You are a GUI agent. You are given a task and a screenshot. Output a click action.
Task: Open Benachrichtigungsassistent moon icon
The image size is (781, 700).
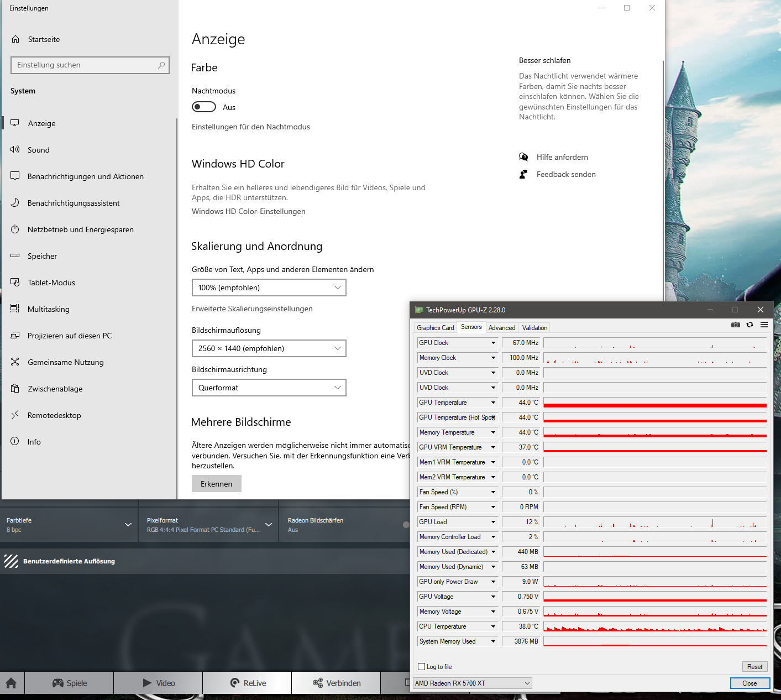(x=15, y=202)
